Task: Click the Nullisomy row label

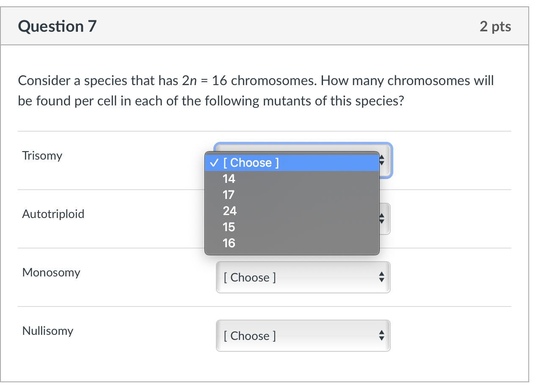Action: [x=47, y=331]
